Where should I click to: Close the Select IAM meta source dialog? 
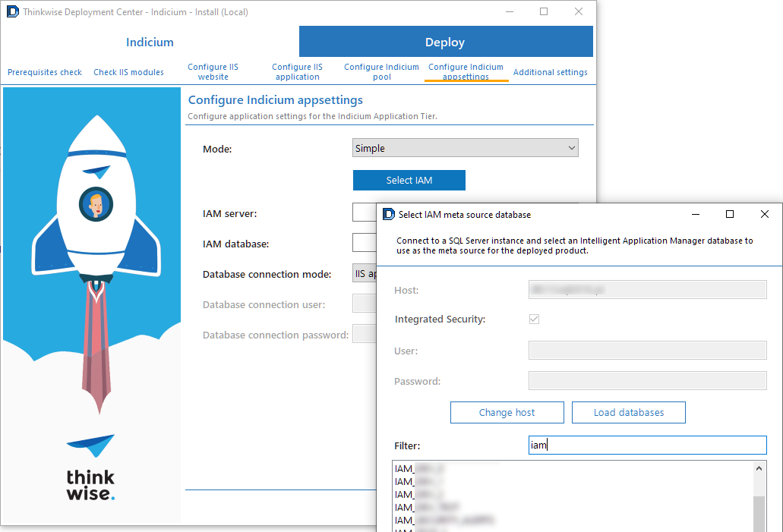(x=764, y=214)
